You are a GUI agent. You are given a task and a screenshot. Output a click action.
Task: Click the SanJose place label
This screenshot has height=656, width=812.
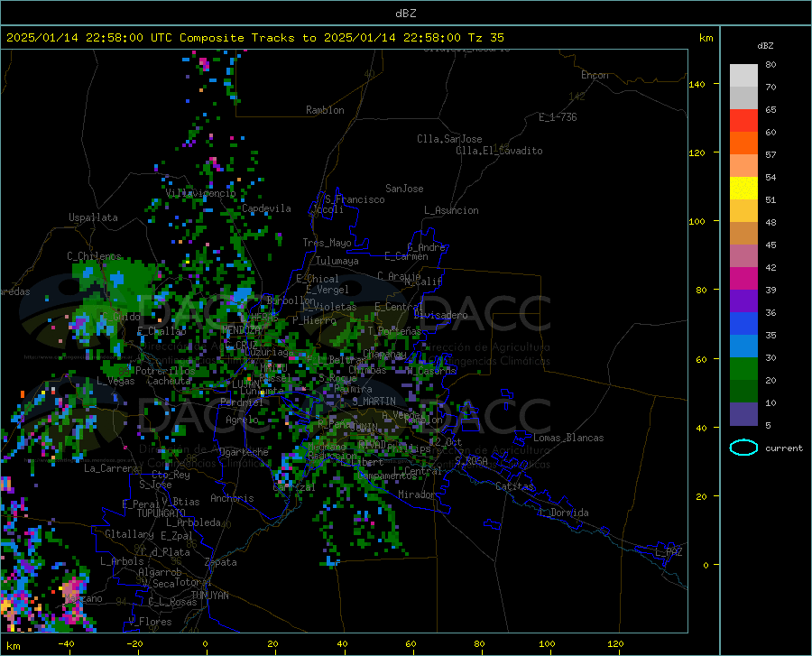404,189
